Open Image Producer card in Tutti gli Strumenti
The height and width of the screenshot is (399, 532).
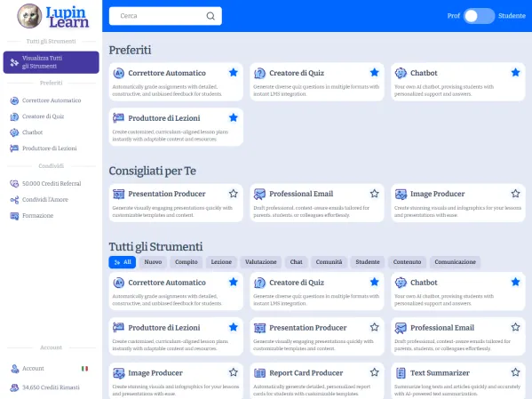coord(176,380)
